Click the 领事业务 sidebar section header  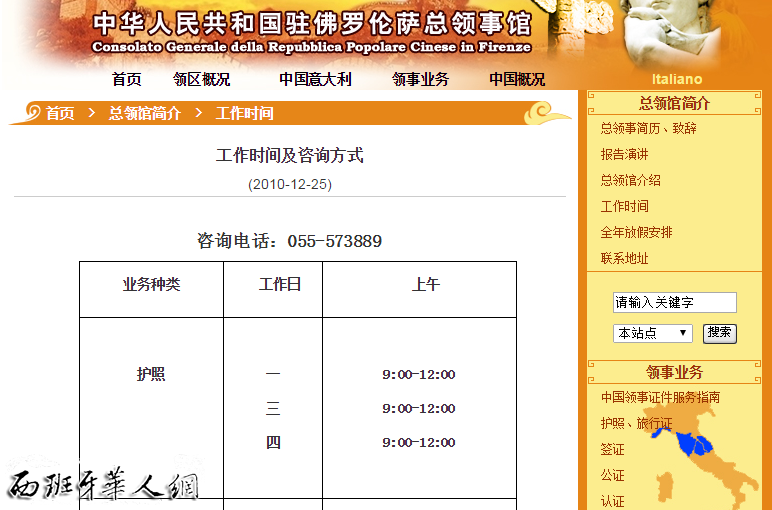click(674, 372)
